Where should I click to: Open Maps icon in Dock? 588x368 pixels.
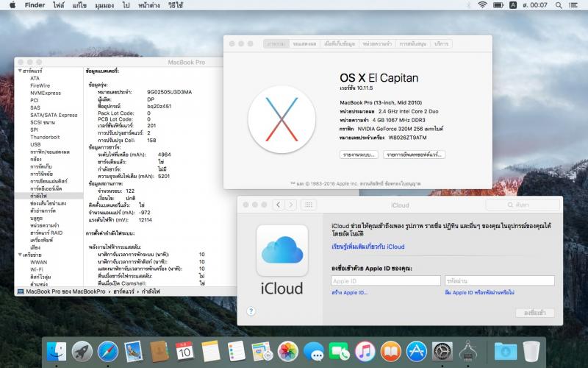(x=262, y=352)
